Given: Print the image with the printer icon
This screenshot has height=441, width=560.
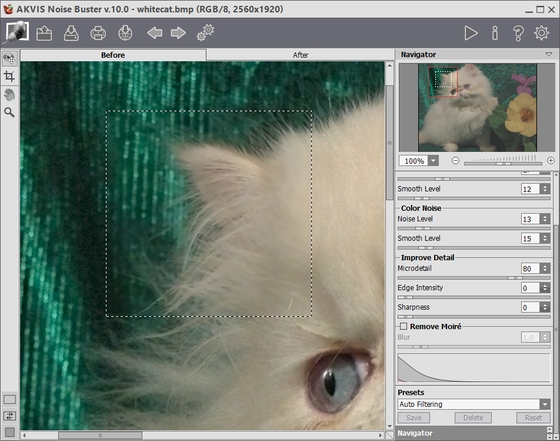Looking at the screenshot, I should (x=98, y=33).
